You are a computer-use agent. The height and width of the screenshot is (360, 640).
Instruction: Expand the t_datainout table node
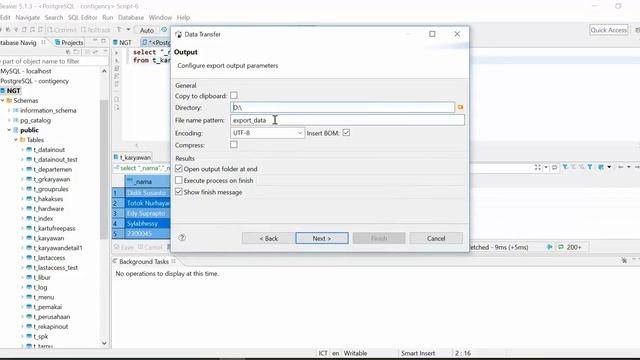pos(22,150)
